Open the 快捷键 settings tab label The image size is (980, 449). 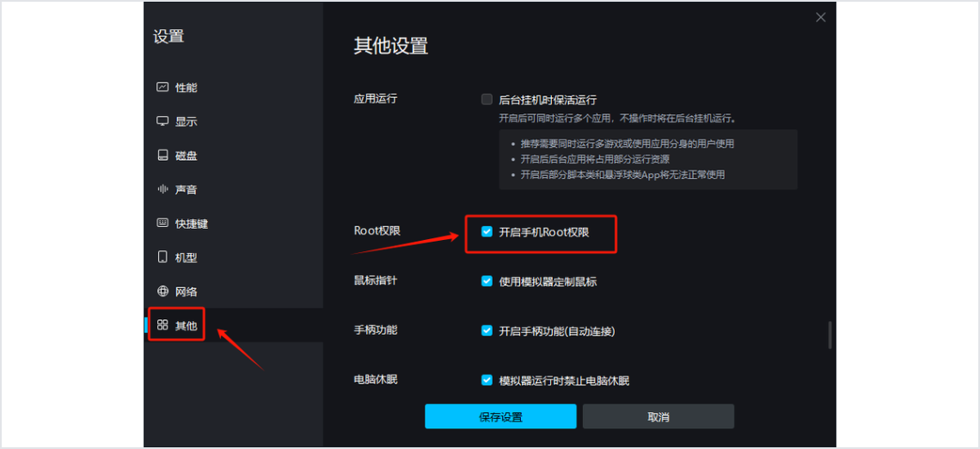pos(191,224)
